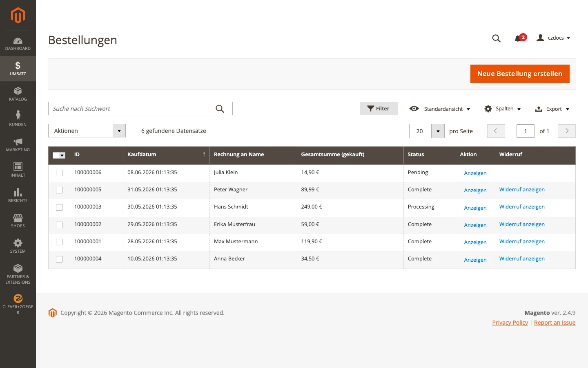Sort by ID column header
The height and width of the screenshot is (368, 588).
tap(96, 155)
